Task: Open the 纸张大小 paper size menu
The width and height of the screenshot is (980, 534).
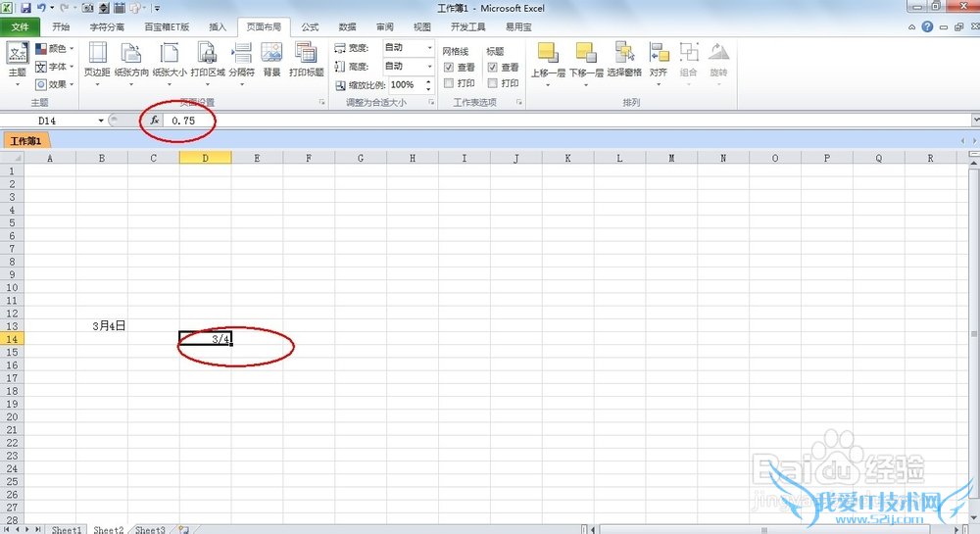Action: pos(170,65)
